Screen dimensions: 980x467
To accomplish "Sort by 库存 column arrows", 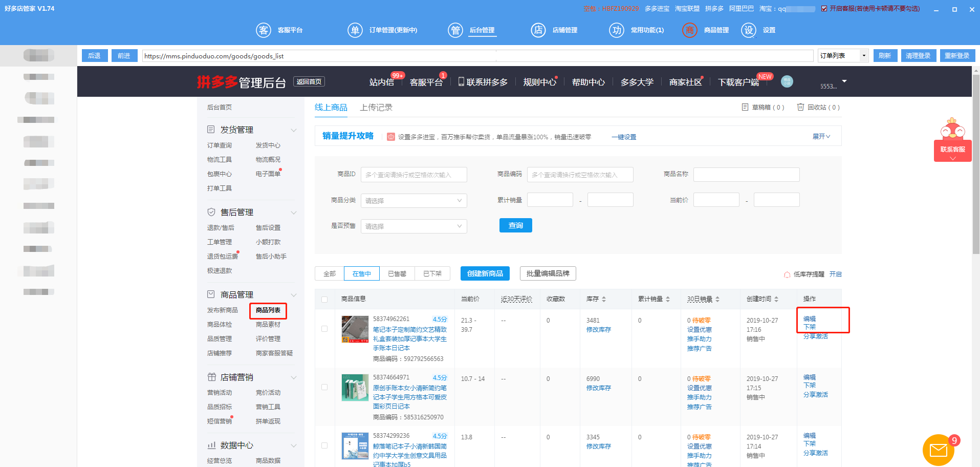I will point(604,299).
